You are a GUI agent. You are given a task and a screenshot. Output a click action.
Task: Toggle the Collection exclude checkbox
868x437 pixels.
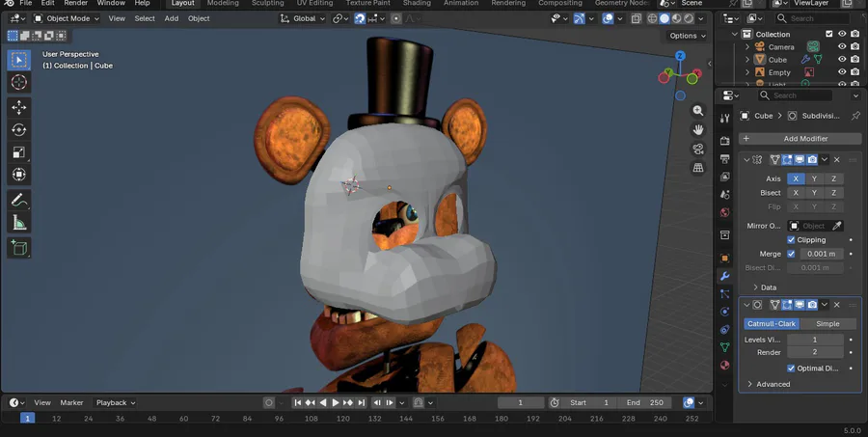(x=828, y=34)
